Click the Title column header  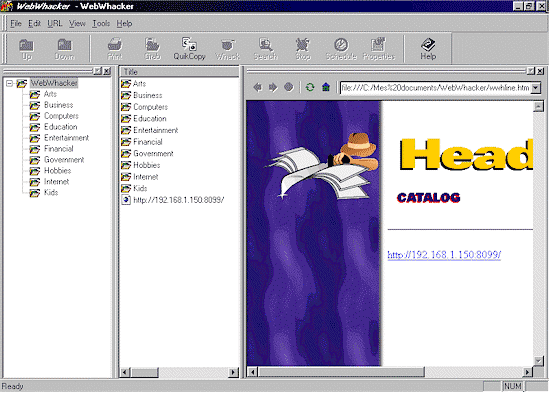click(179, 72)
